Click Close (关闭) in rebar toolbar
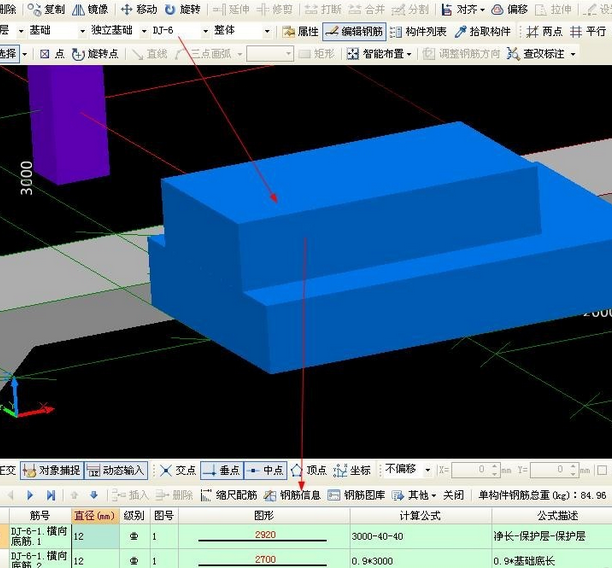This screenshot has width=612, height=568. pos(453,495)
